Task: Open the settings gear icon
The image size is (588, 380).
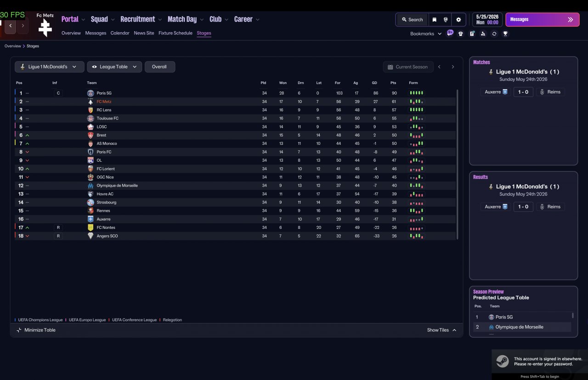Action: point(458,20)
